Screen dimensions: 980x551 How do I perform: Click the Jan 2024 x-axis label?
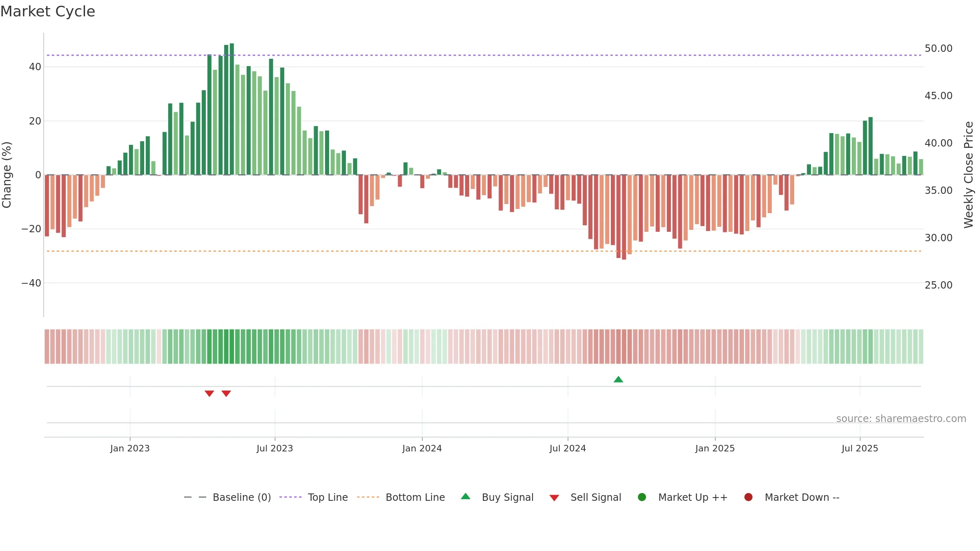[422, 448]
